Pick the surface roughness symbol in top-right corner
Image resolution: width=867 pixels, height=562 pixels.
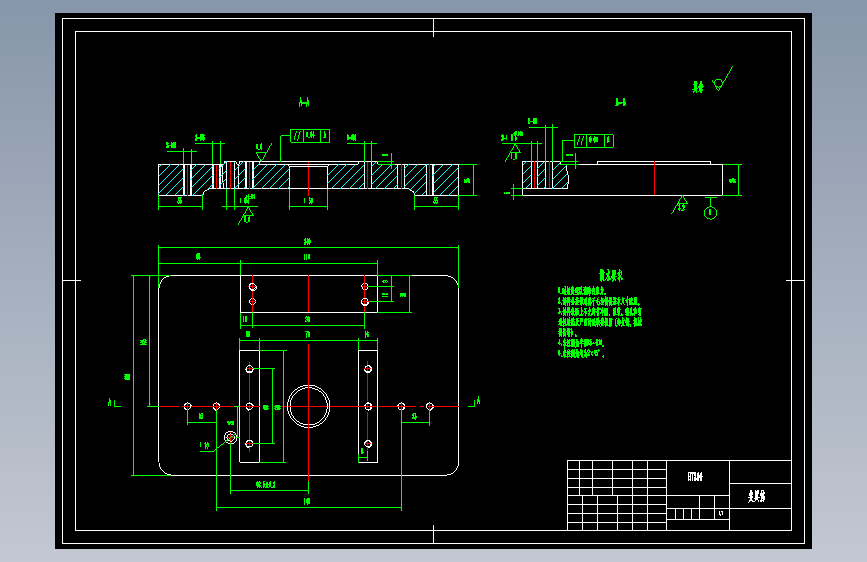722,79
